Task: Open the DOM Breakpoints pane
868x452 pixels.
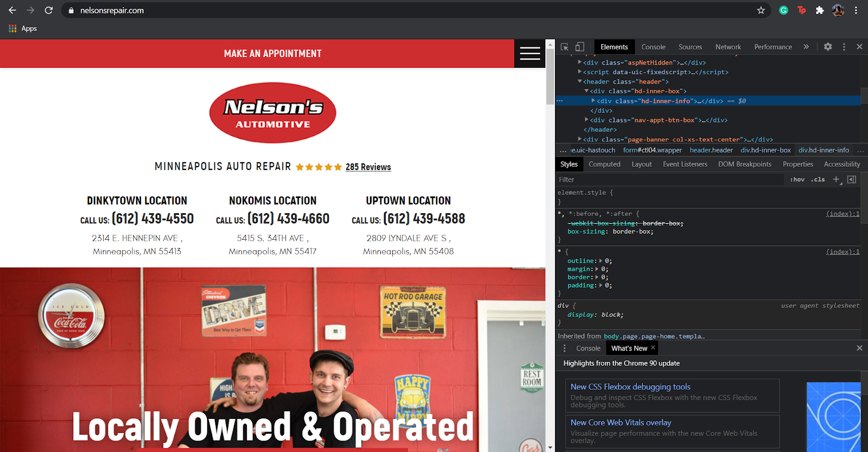Action: pos(745,164)
